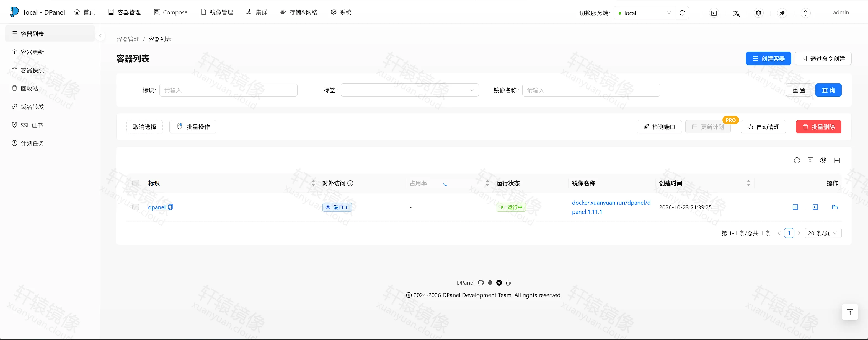Click the back-to-top arrow button

pyautogui.click(x=850, y=312)
